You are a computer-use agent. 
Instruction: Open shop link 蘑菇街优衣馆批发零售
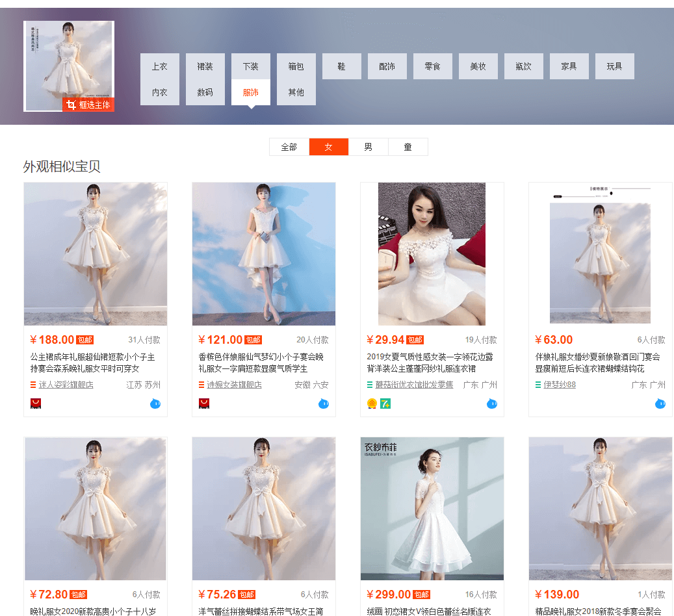(x=415, y=385)
